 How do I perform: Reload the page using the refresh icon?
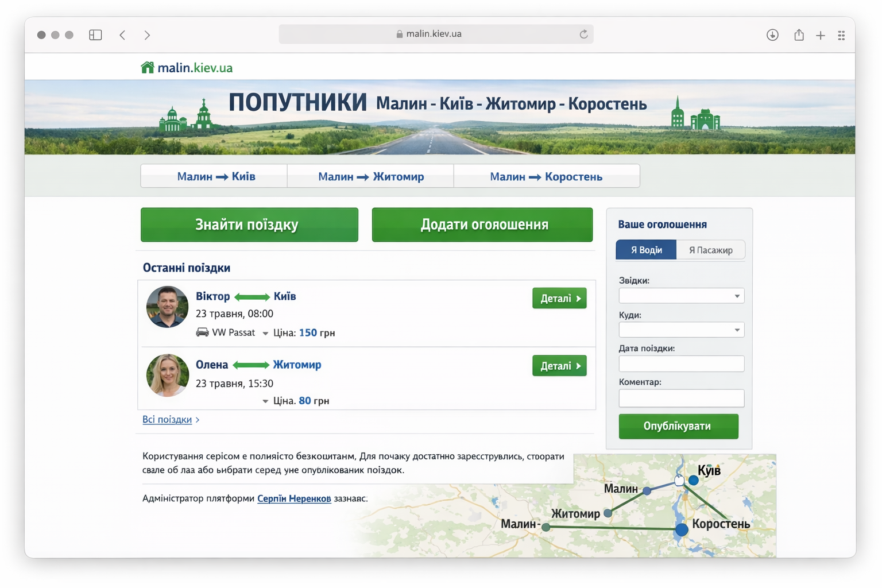pos(583,34)
